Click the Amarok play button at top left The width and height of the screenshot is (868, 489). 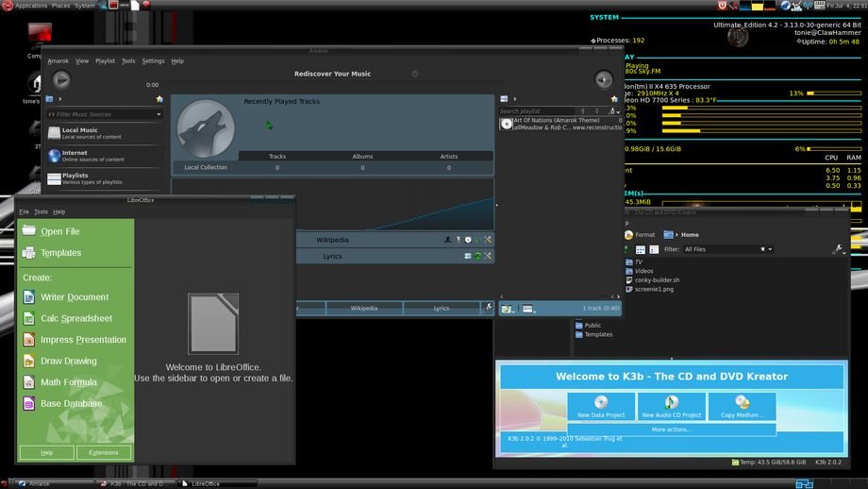[x=61, y=80]
